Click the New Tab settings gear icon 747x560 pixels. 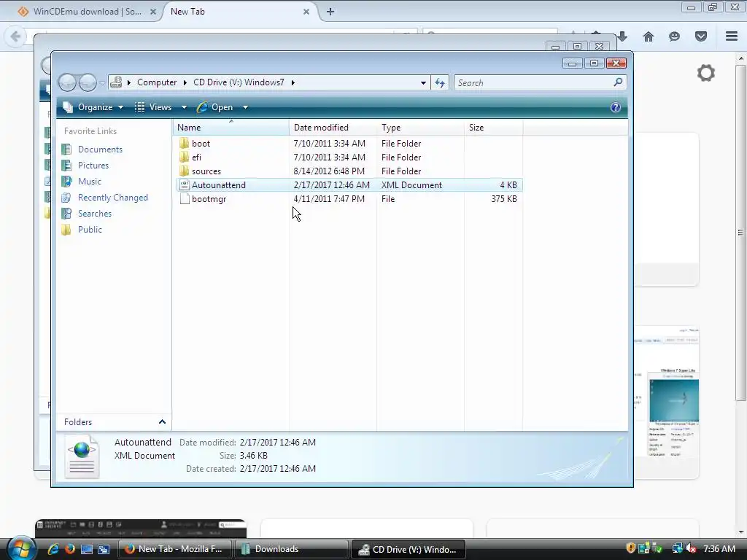coord(706,73)
